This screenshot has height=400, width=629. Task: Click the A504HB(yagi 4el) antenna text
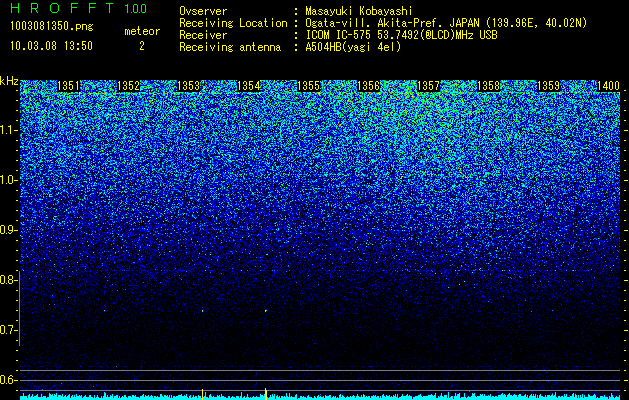coord(353,47)
